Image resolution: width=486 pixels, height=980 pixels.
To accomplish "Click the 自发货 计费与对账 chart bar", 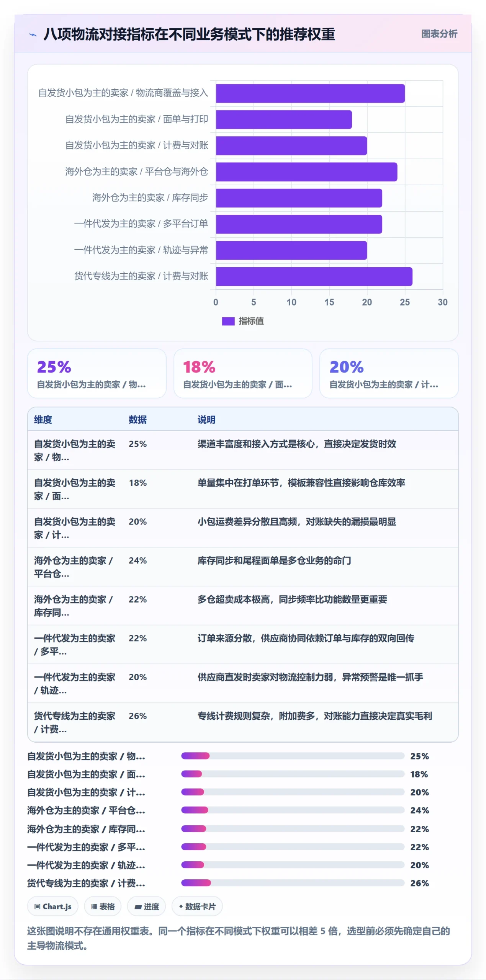I will tap(291, 145).
